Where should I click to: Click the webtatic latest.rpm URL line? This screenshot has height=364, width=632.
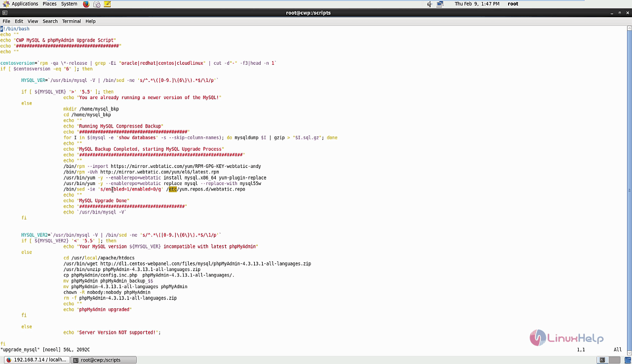[x=141, y=172]
